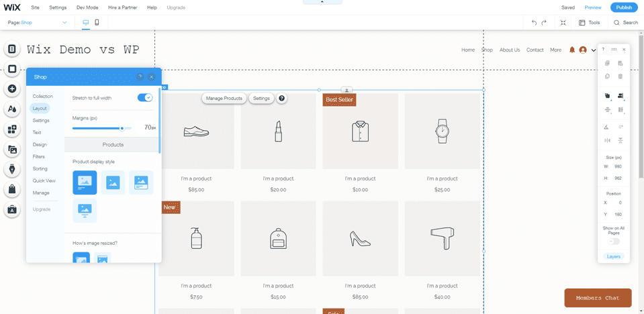The image size is (644, 314).
Task: Open the More menu in site navigation
Action: click(556, 50)
